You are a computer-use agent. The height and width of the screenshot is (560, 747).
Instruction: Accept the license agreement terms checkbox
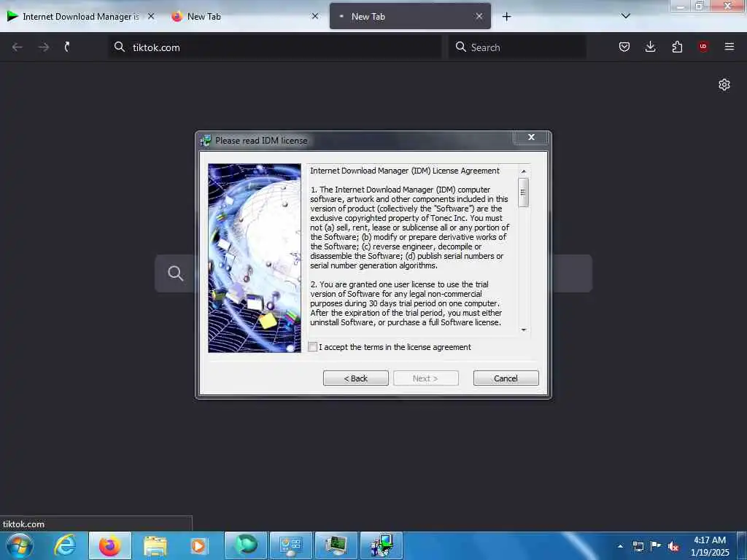[312, 346]
